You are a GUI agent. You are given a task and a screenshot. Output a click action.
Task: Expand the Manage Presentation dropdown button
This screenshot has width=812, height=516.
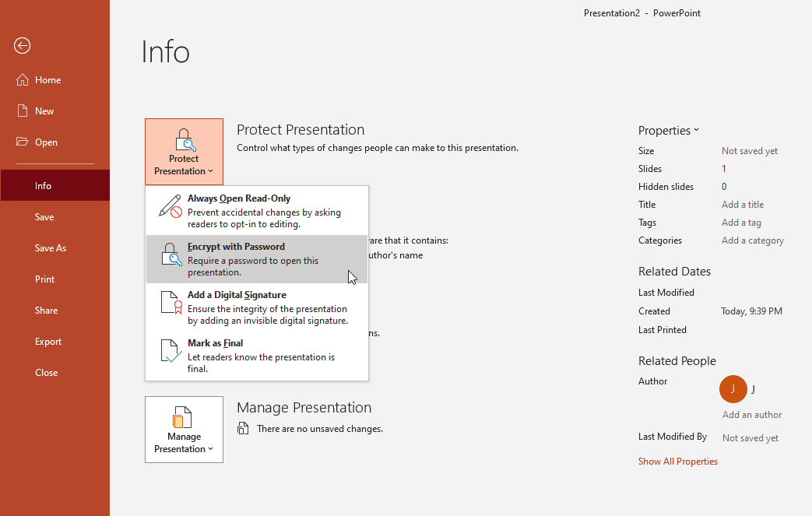click(x=184, y=430)
